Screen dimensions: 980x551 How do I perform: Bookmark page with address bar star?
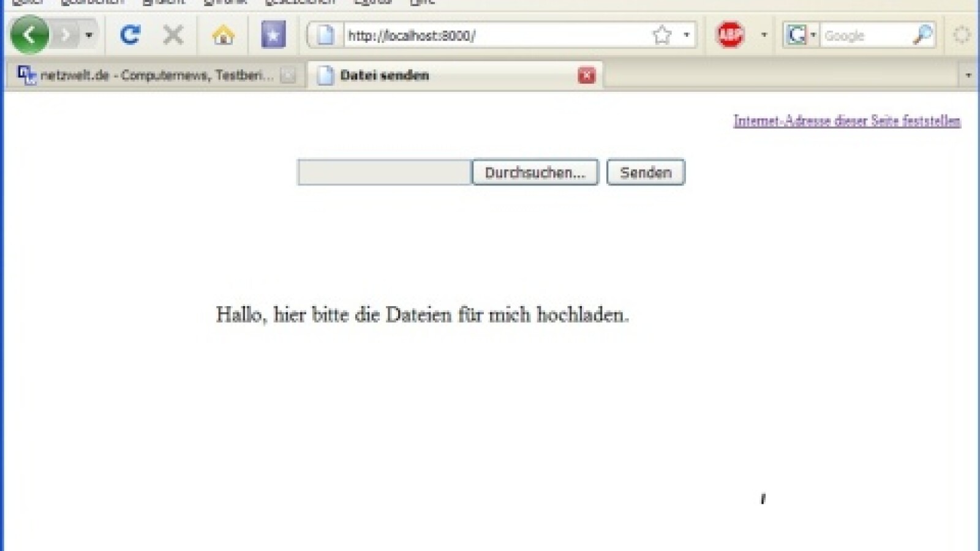(x=662, y=35)
